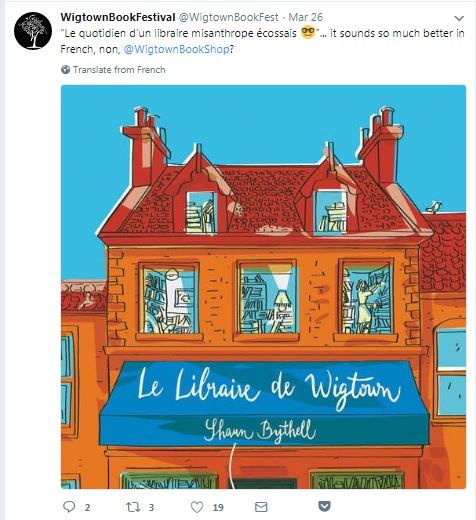Click the sunglasses emoji in the tweet
Viewport: 476px width, 520px height.
308,33
